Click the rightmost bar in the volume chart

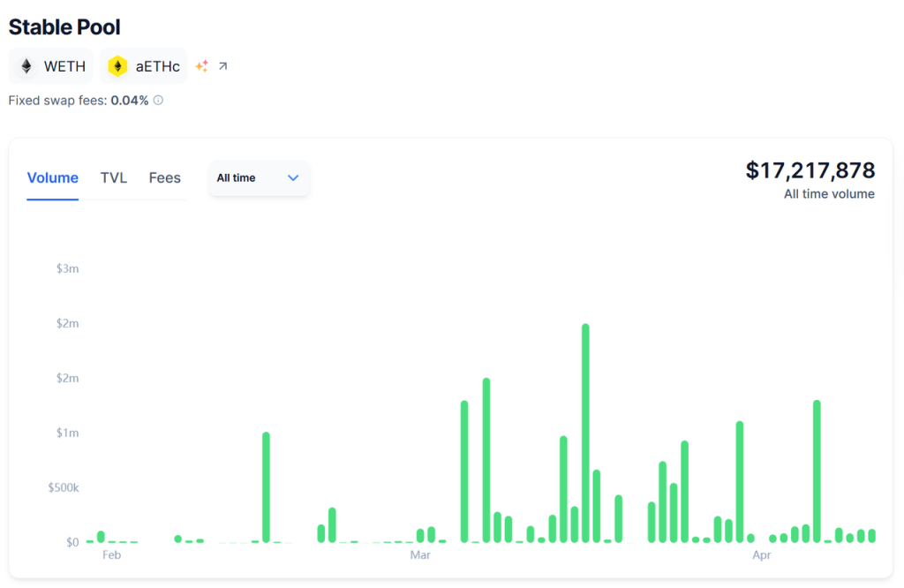point(871,535)
